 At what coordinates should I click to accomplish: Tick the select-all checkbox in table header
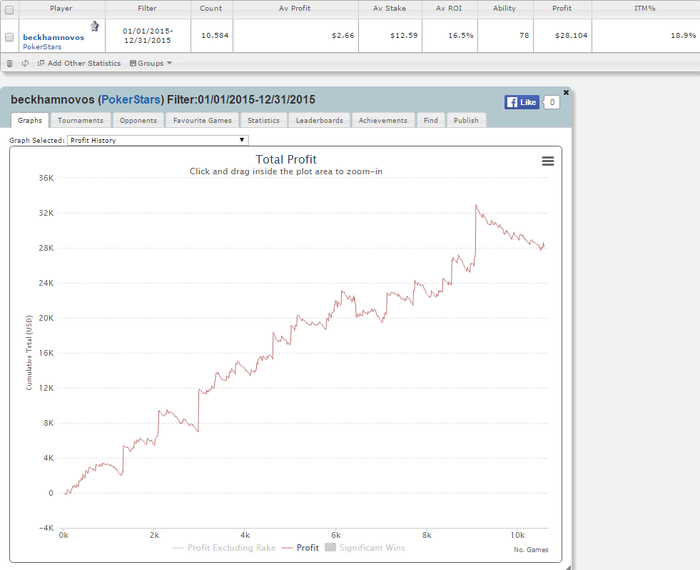point(9,9)
